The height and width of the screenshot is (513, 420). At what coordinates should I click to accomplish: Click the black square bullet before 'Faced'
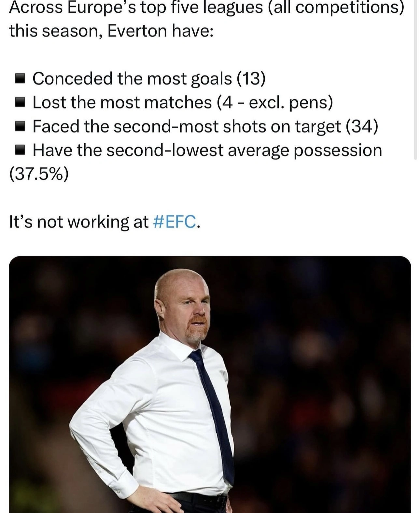click(x=21, y=126)
